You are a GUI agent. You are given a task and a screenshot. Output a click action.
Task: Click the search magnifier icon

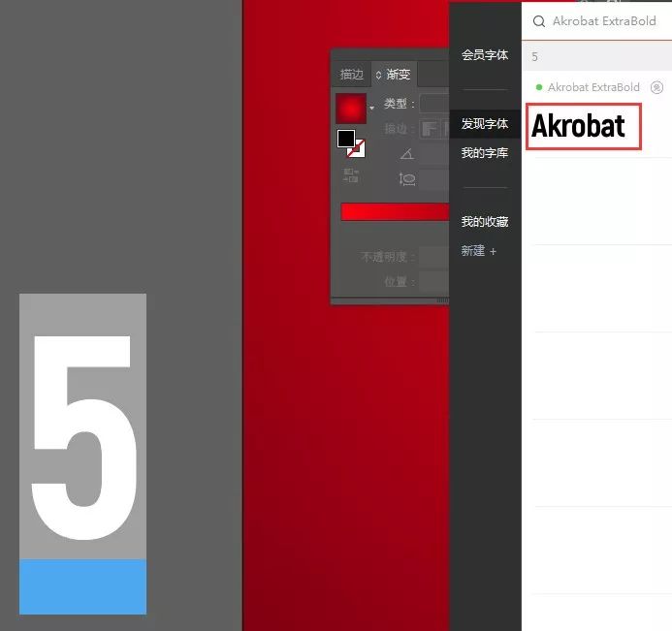pos(539,21)
